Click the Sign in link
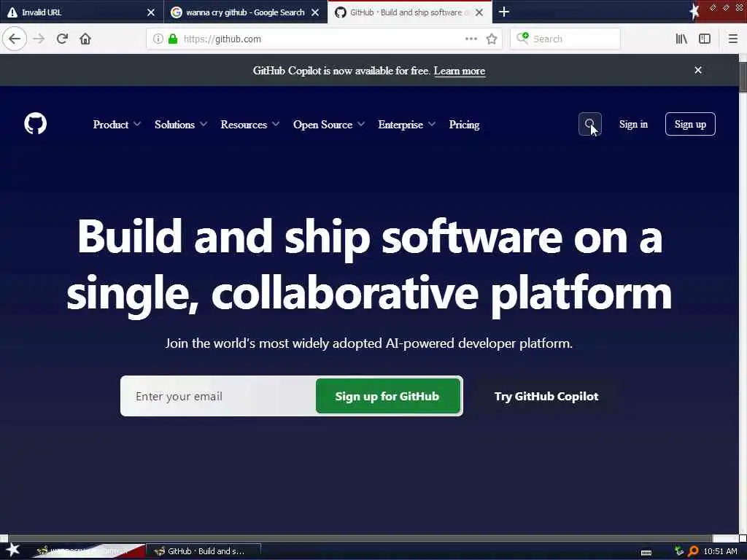The image size is (747, 560). click(x=633, y=124)
